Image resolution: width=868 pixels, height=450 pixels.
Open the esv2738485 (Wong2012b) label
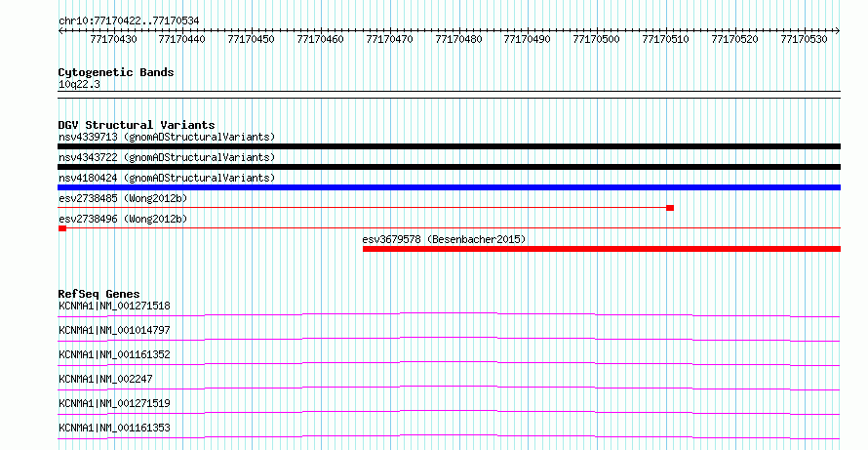(123, 198)
